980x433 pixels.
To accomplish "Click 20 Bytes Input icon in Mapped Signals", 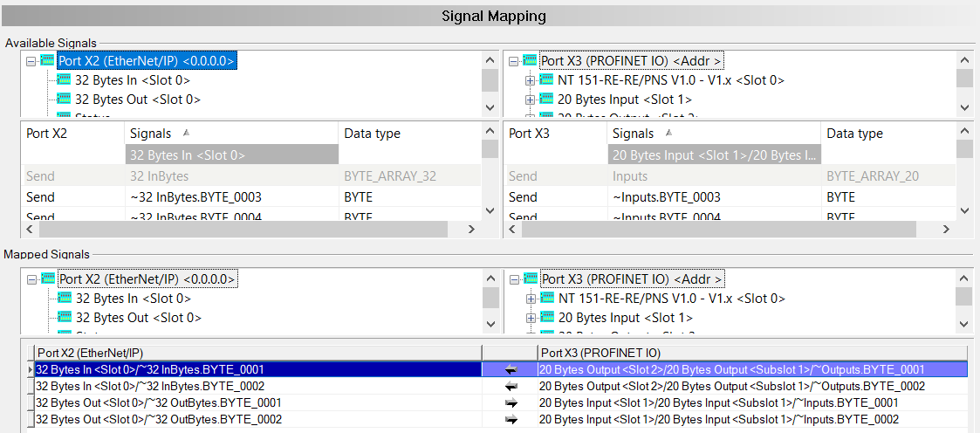I will pos(547,317).
